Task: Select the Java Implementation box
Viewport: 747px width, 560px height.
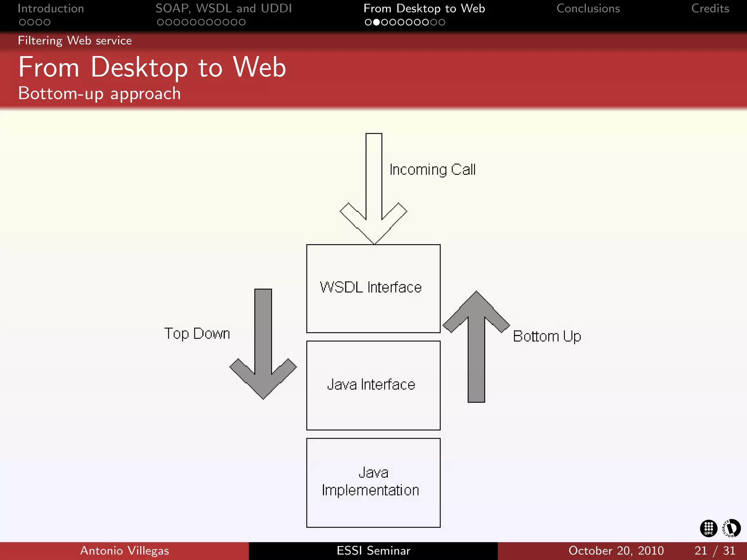Action: pyautogui.click(x=373, y=483)
